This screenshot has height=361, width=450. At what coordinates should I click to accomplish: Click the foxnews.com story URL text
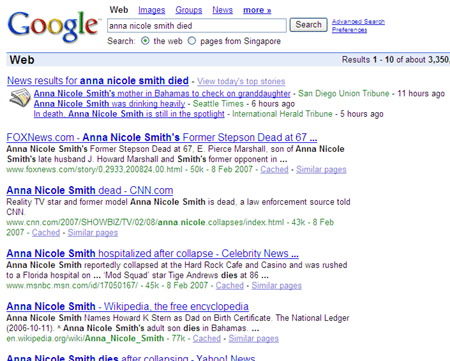pyautogui.click(x=94, y=170)
